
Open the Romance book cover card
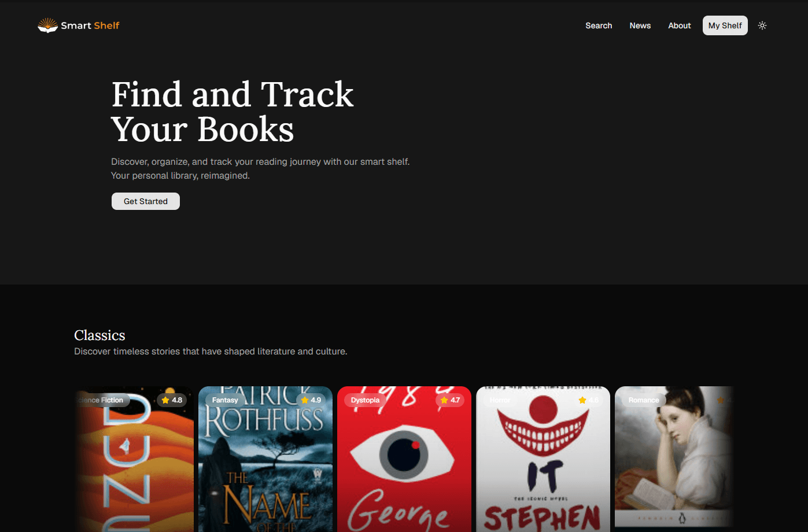pyautogui.click(x=674, y=459)
